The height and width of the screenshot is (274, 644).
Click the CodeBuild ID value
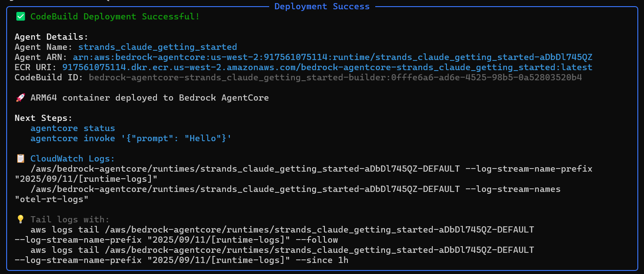(x=335, y=77)
